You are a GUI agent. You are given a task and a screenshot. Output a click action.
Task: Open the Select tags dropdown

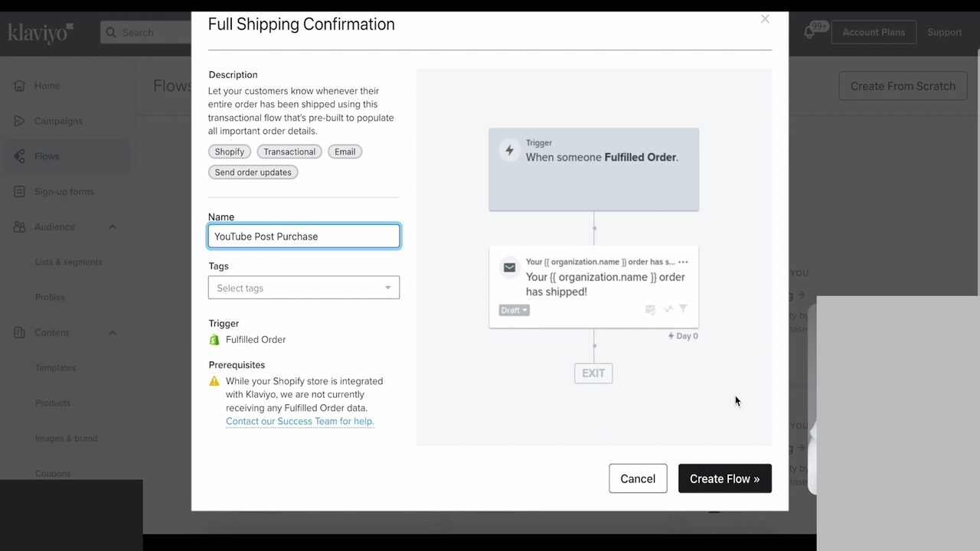click(x=304, y=288)
